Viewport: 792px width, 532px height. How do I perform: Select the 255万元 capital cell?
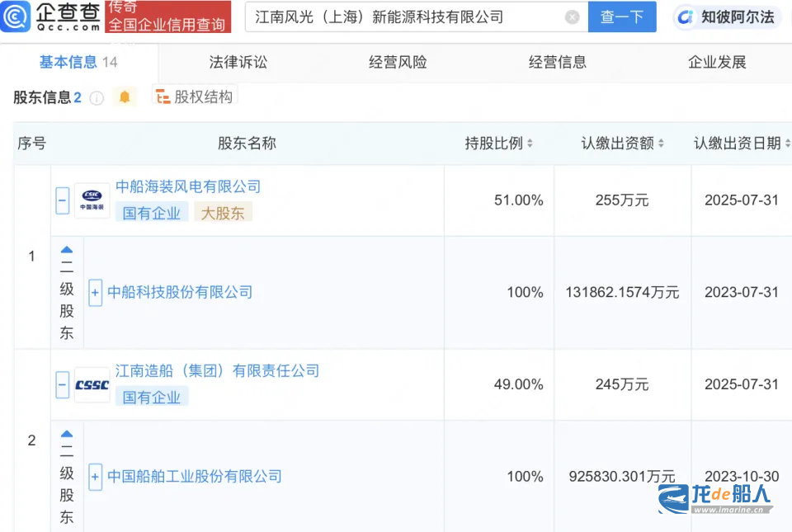[x=622, y=200]
